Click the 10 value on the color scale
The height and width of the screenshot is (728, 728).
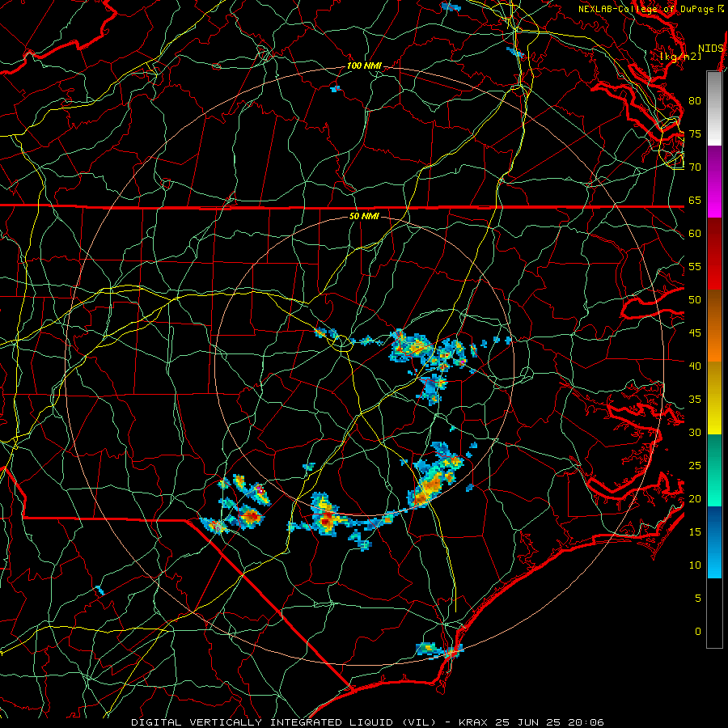[695, 565]
